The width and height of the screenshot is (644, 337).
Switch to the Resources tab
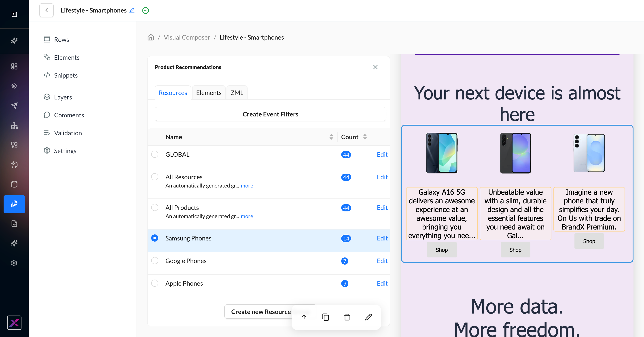coord(173,93)
